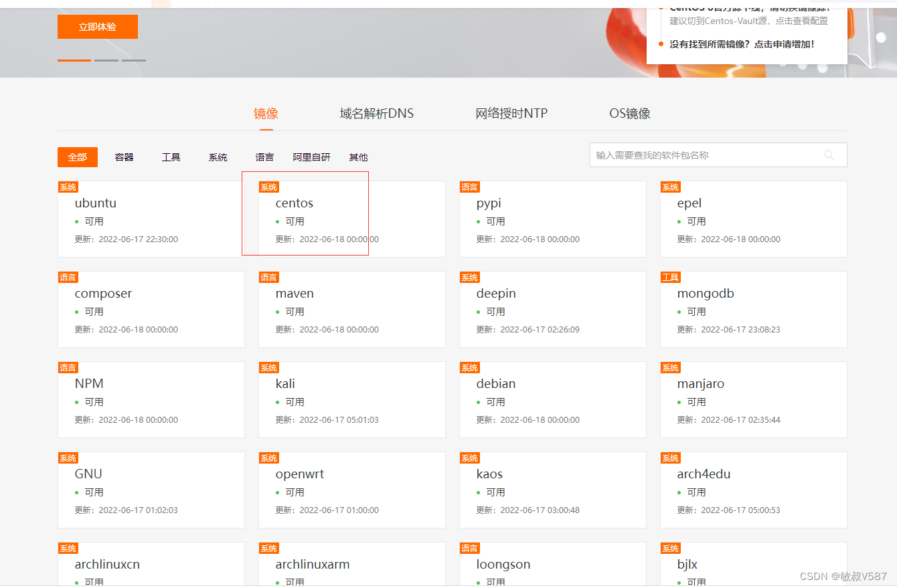The height and width of the screenshot is (588, 897).
Task: Open the manjaro mirror card
Action: [x=754, y=399]
